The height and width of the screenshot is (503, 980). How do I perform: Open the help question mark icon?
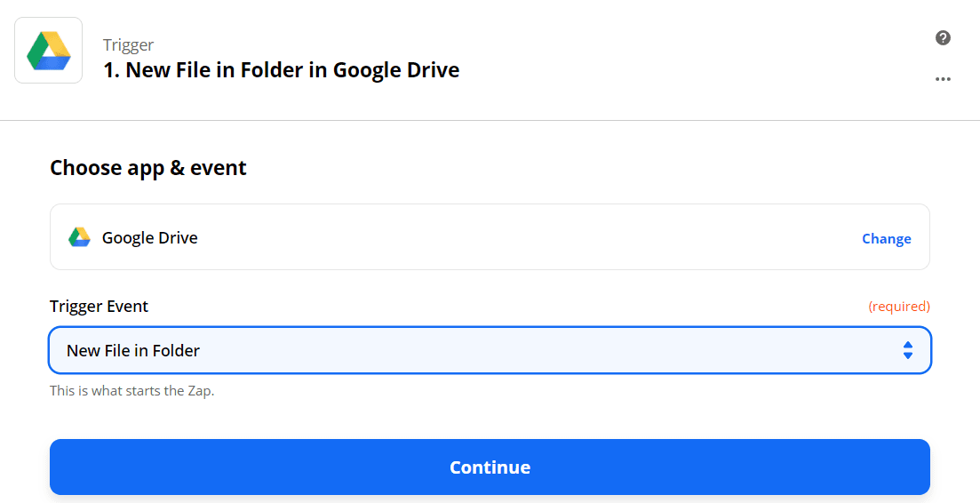(943, 38)
